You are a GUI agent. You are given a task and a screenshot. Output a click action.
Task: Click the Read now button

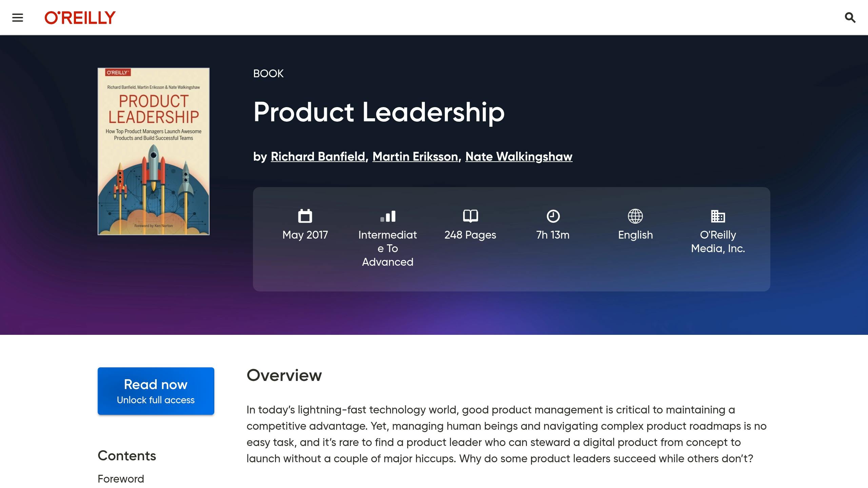[156, 391]
